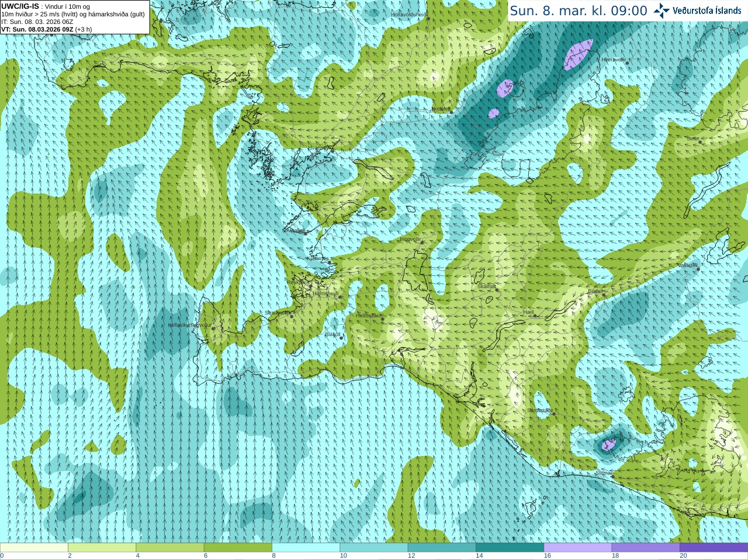Click the Steinar station label
Image resolution: width=748 pixels, height=560 pixels.
tap(603, 472)
